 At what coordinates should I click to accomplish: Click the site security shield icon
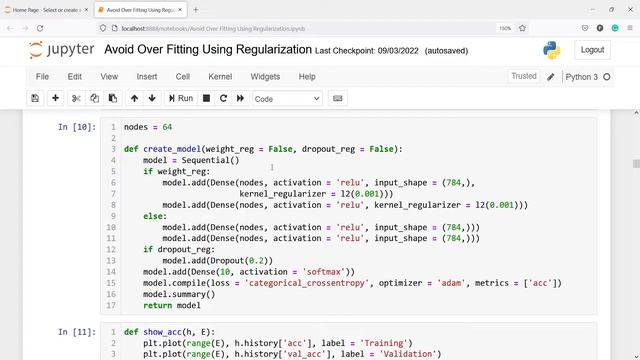tap(103, 28)
